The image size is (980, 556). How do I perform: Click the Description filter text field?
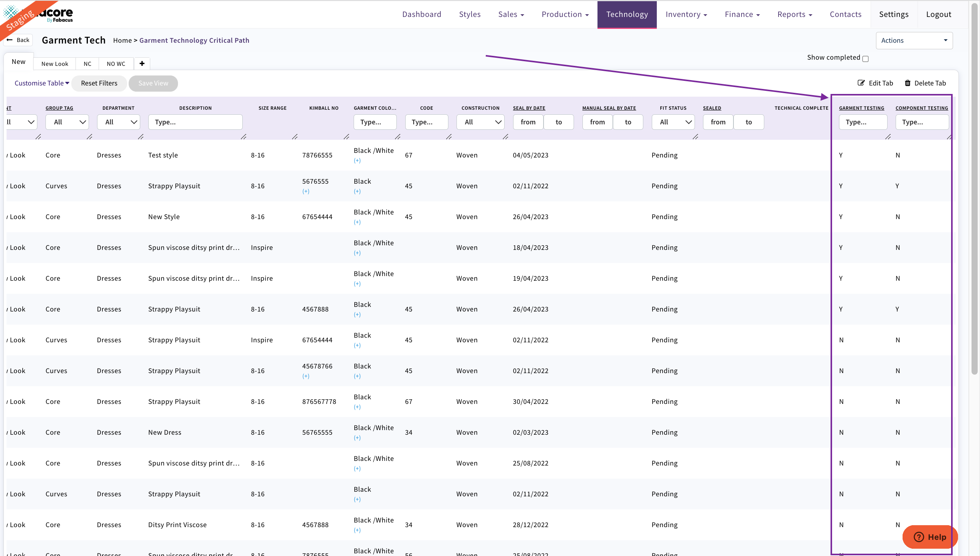[195, 122]
